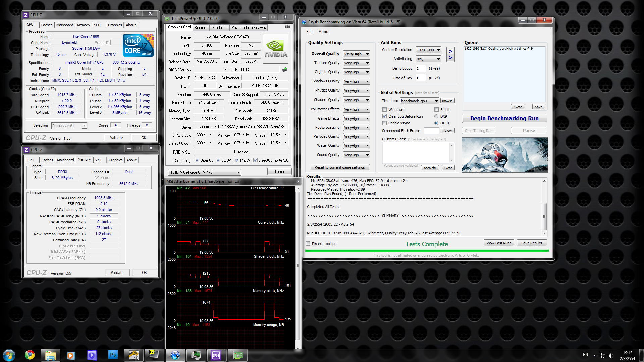644x362 pixels.
Task: Enable the Windowed checkbox
Action: point(385,110)
